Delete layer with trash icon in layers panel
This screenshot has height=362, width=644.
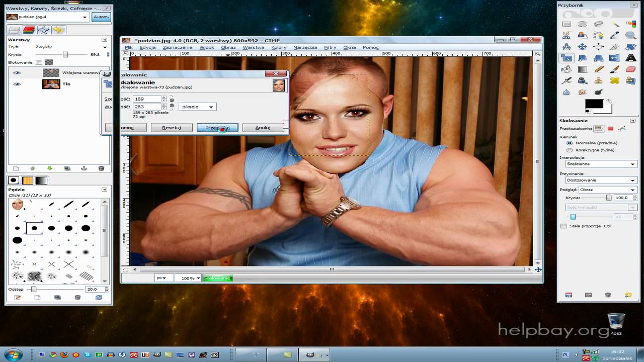pos(101,168)
